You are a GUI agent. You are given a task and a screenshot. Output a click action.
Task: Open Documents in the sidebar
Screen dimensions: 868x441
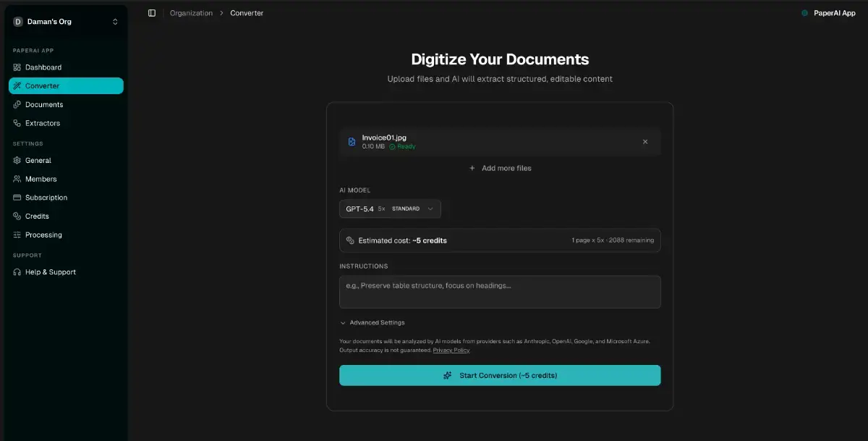pos(66,104)
